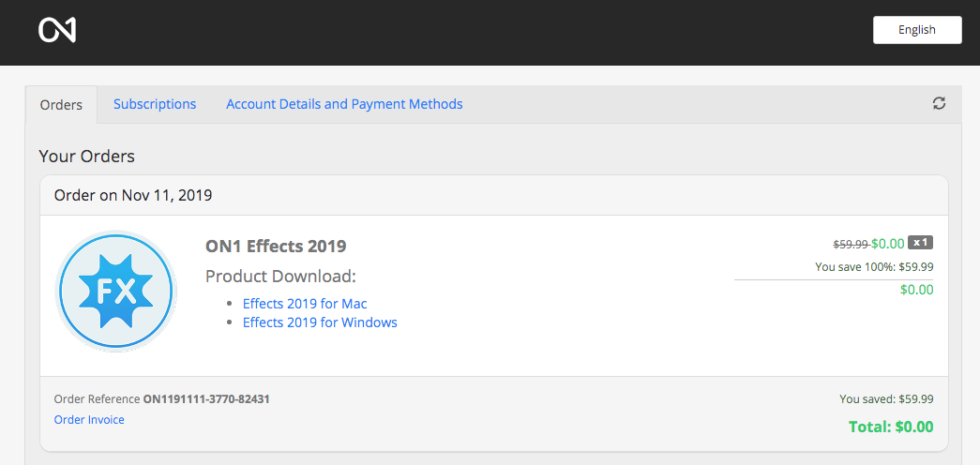This screenshot has width=980, height=465.
Task: Click the Order on Nov 11, 2019 header
Action: point(133,195)
